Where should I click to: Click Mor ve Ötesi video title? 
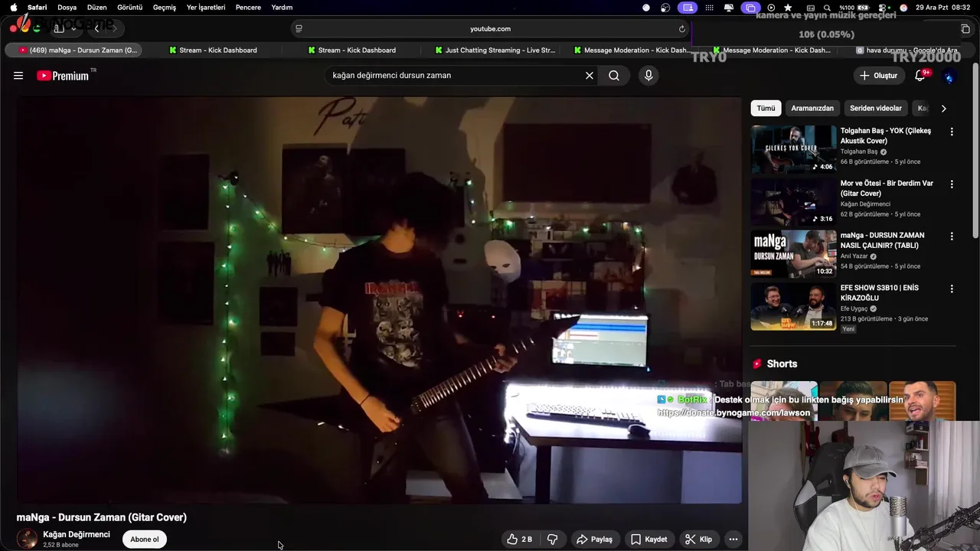[x=887, y=188]
